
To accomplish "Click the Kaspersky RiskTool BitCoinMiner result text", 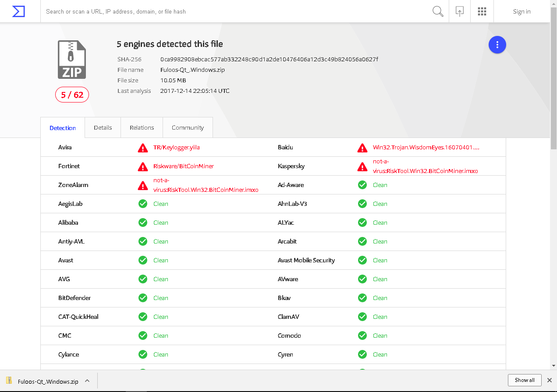I will tap(426, 166).
